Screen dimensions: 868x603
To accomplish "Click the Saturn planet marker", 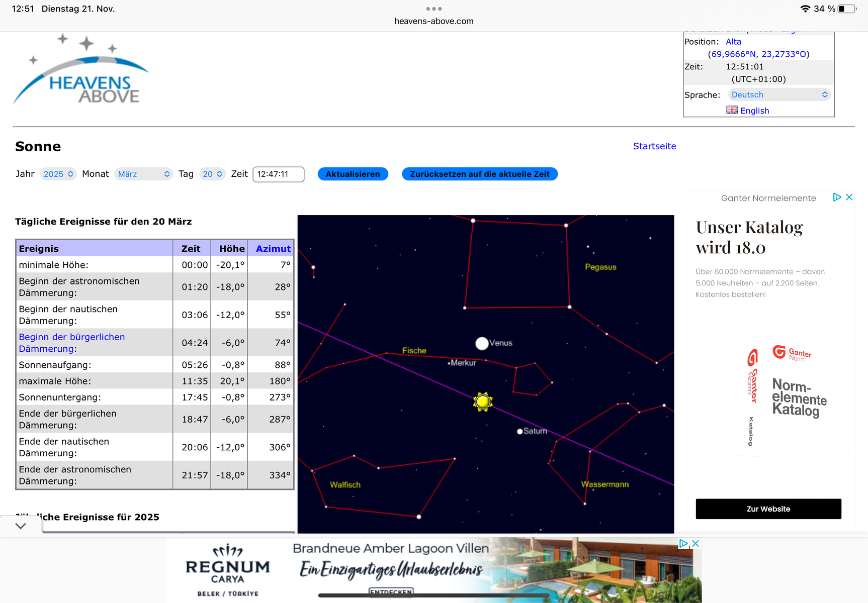I will coord(519,431).
